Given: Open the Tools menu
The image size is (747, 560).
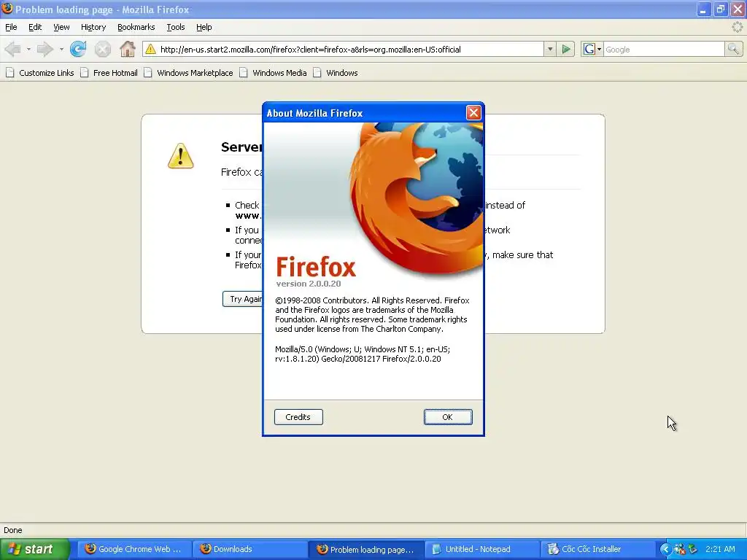Looking at the screenshot, I should coord(176,27).
